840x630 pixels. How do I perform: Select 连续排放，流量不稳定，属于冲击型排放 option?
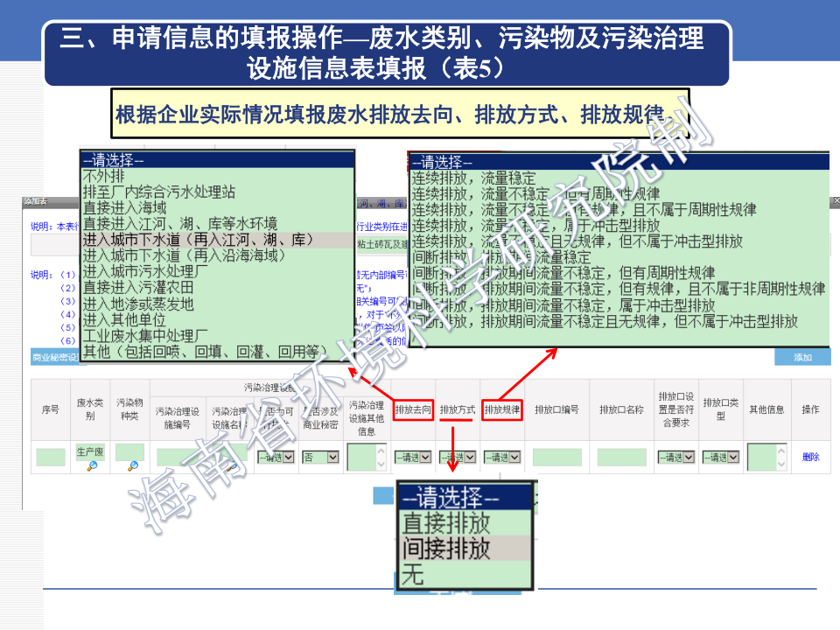(x=619, y=226)
